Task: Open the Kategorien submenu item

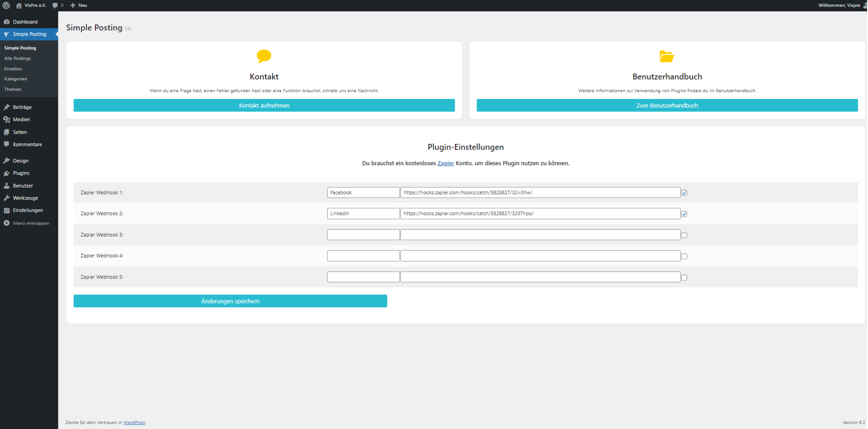Action: 16,79
